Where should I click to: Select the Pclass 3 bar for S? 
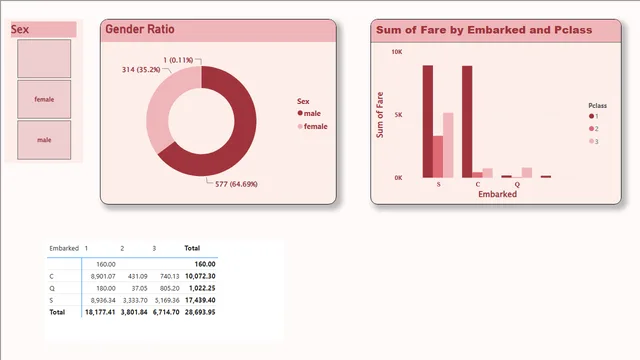(x=448, y=145)
